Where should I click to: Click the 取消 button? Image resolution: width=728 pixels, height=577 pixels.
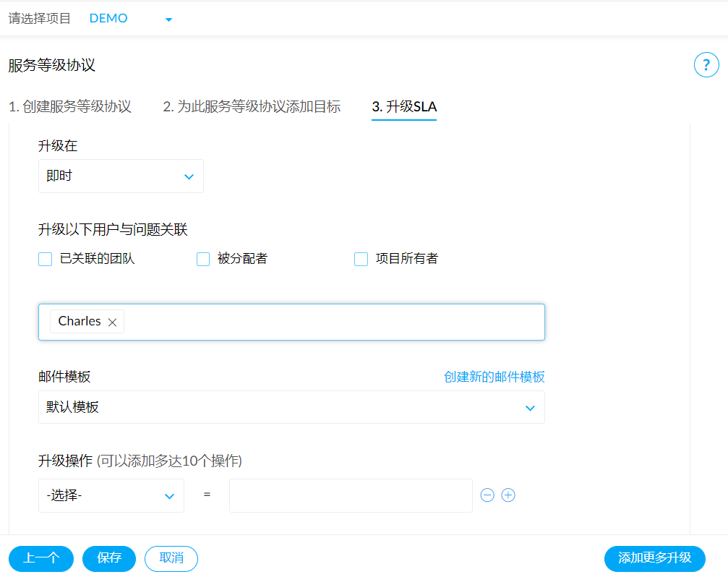[171, 558]
